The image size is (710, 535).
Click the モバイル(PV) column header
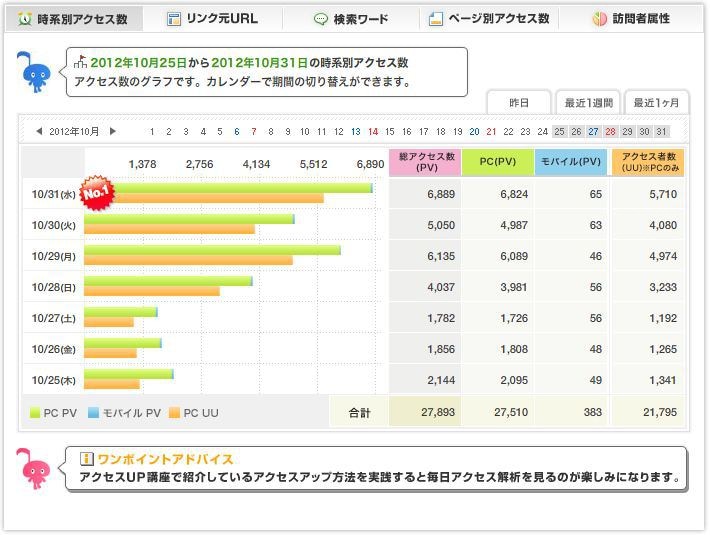click(571, 162)
